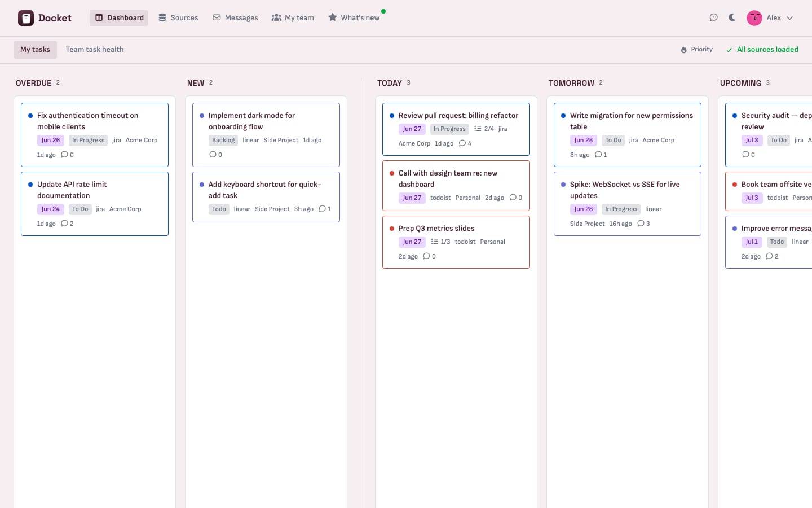Screen dimensions: 812x508
Task: Click comment icon on Review pull request card
Action: [x=462, y=143]
